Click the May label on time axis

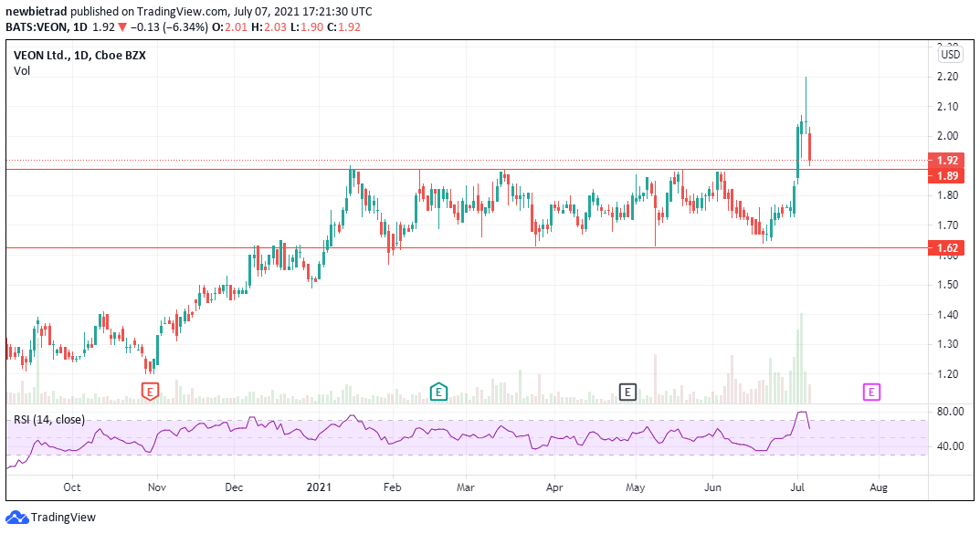click(x=635, y=487)
